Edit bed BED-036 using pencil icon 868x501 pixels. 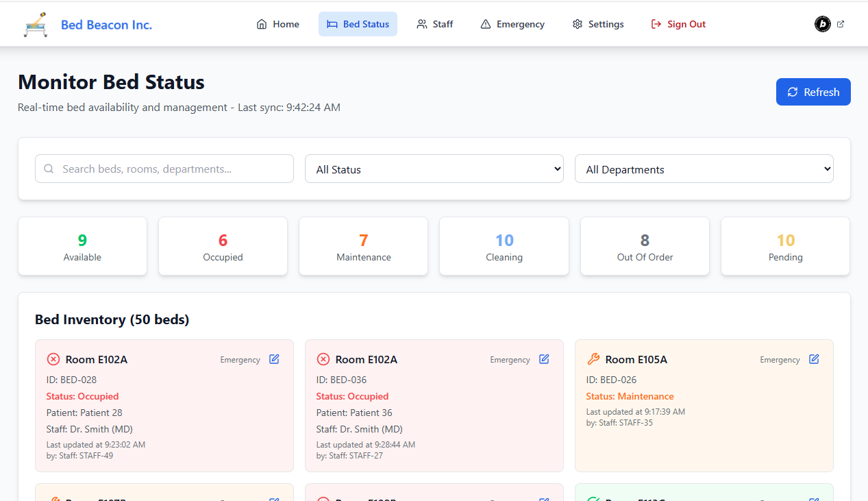click(x=544, y=359)
